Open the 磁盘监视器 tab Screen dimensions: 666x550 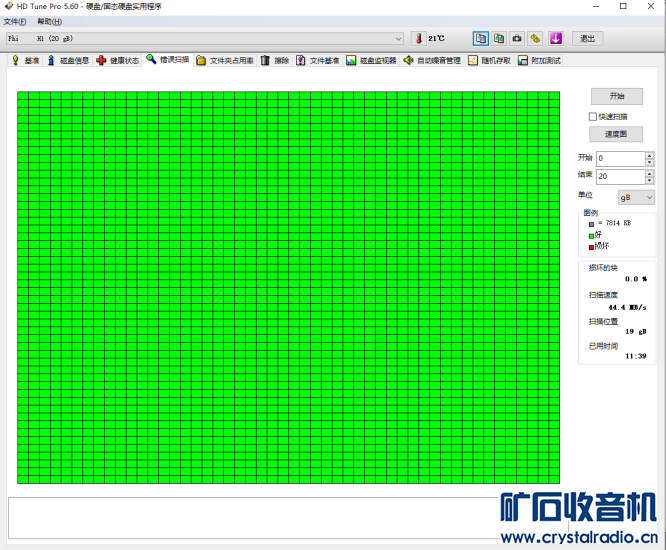[x=371, y=60]
